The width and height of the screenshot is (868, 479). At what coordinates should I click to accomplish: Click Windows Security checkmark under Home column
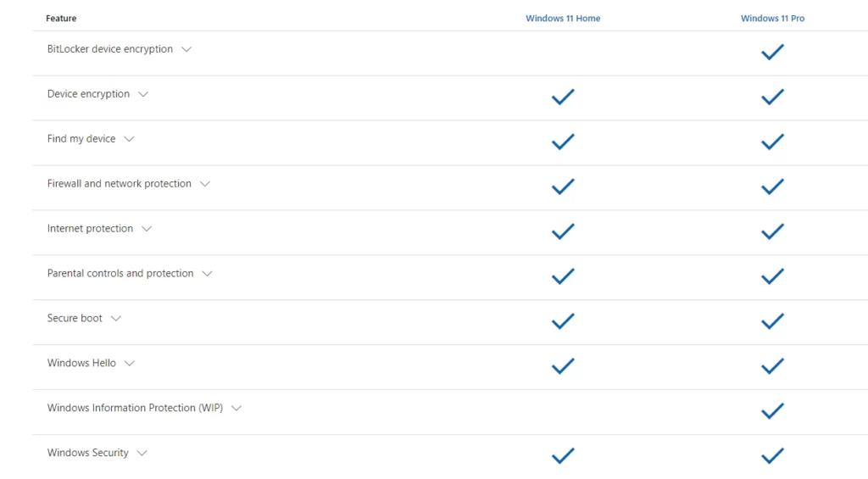click(563, 456)
